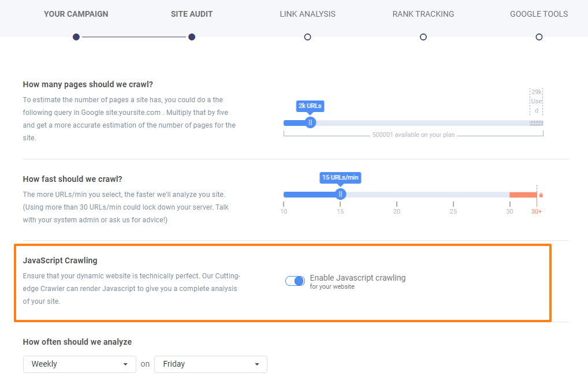Open the Your Campaign step tab
588x384 pixels.
[x=76, y=14]
